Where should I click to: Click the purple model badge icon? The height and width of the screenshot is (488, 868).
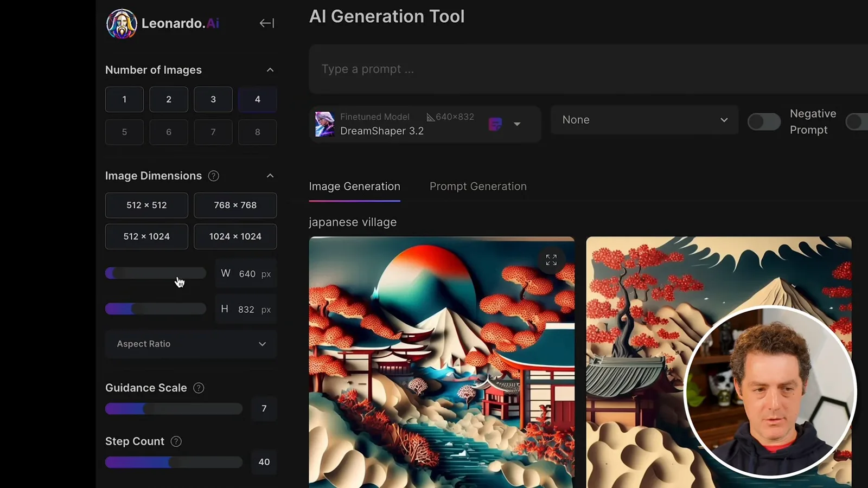[x=495, y=124]
